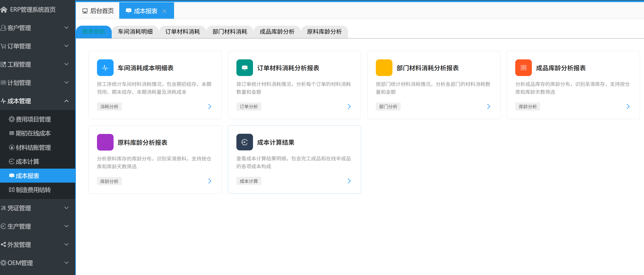This screenshot has height=275, width=644.
Task: Click the 订单分析 tag
Action: [x=249, y=107]
